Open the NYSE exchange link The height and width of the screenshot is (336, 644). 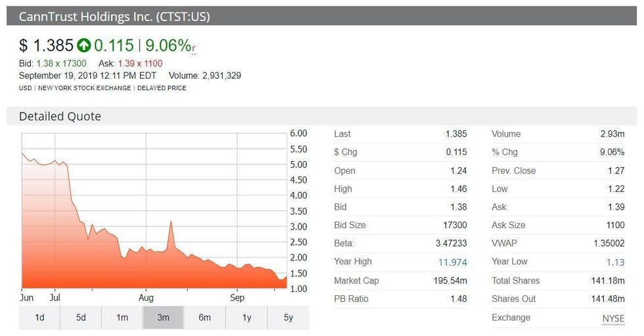(x=613, y=318)
